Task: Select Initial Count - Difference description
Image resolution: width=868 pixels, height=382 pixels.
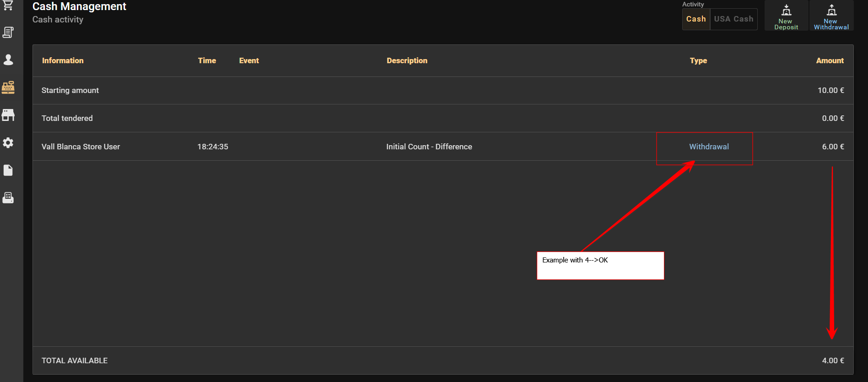Action: pyautogui.click(x=429, y=147)
